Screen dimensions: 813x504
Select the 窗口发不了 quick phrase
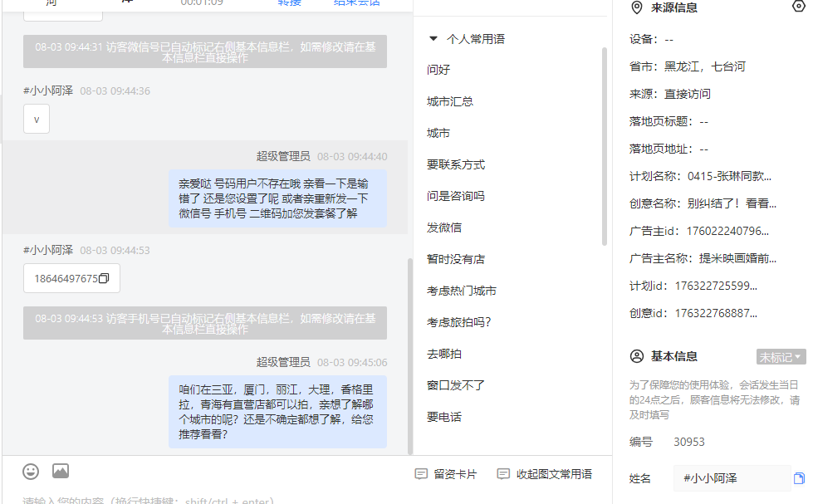[x=456, y=385]
